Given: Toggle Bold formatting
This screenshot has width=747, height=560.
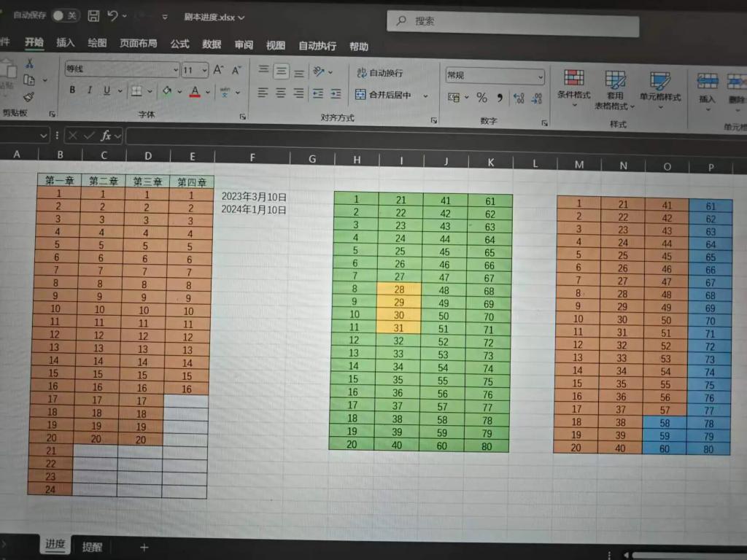Looking at the screenshot, I should [72, 90].
